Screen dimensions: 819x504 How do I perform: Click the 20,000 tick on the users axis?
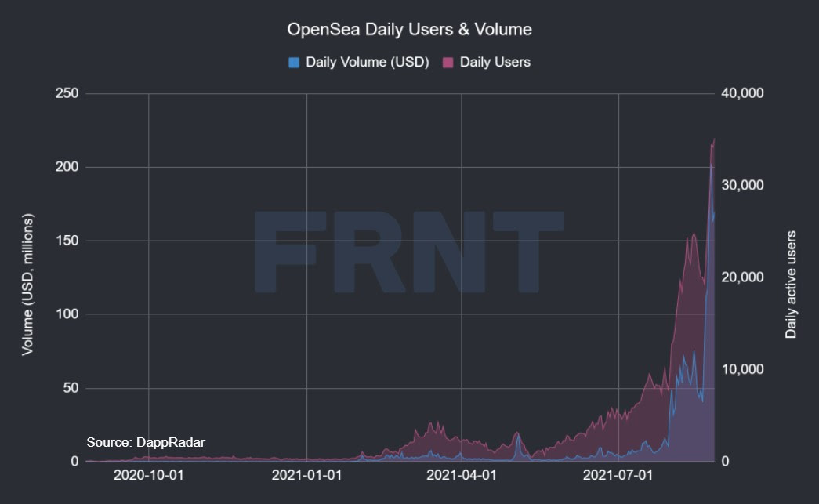[742, 277]
